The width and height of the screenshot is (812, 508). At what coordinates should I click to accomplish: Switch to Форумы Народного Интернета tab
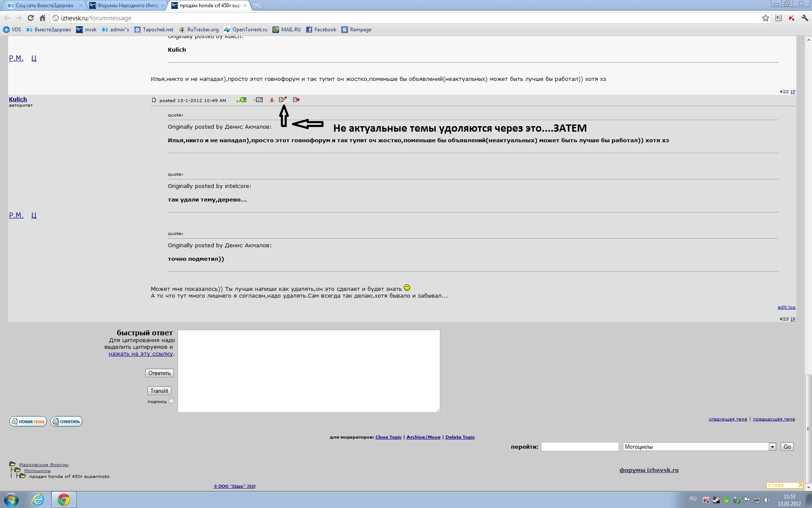127,6
